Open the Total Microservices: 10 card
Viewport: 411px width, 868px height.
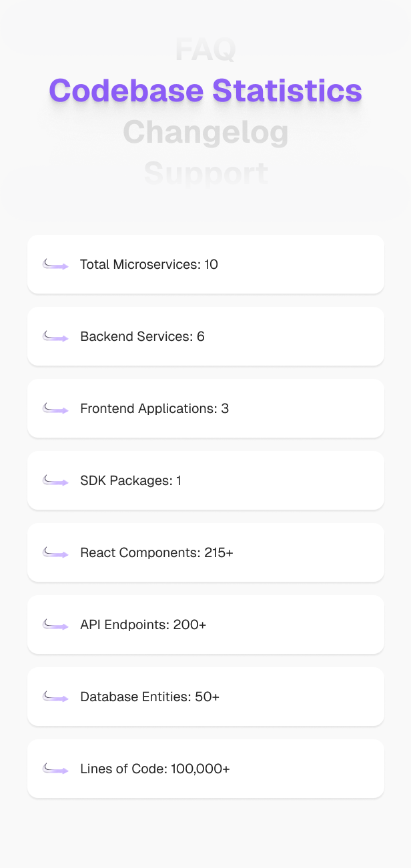(205, 264)
